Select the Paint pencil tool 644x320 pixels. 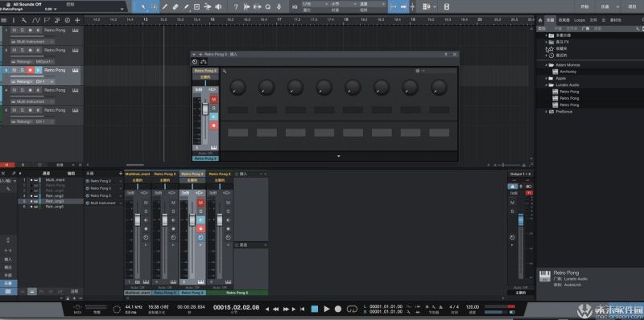pyautogui.click(x=186, y=6)
